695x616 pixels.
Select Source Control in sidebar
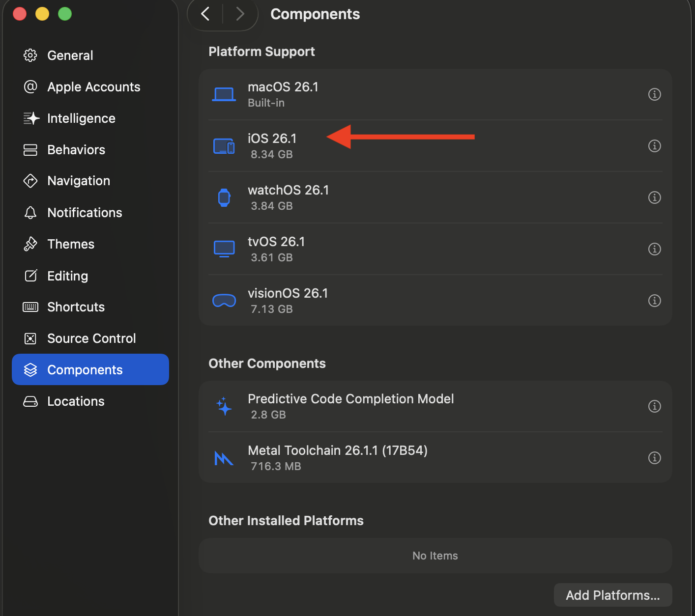pyautogui.click(x=91, y=338)
